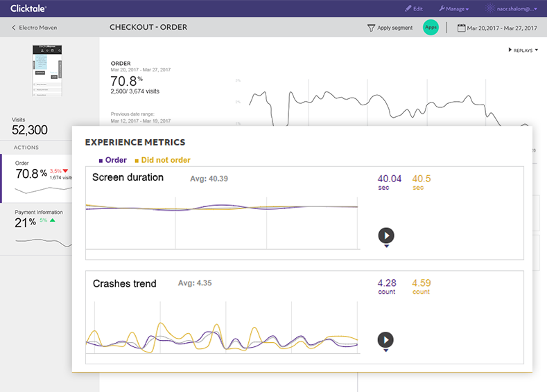Screen dimensions: 547x392
Task: Click the Screen duration chart line
Action: point(222,207)
